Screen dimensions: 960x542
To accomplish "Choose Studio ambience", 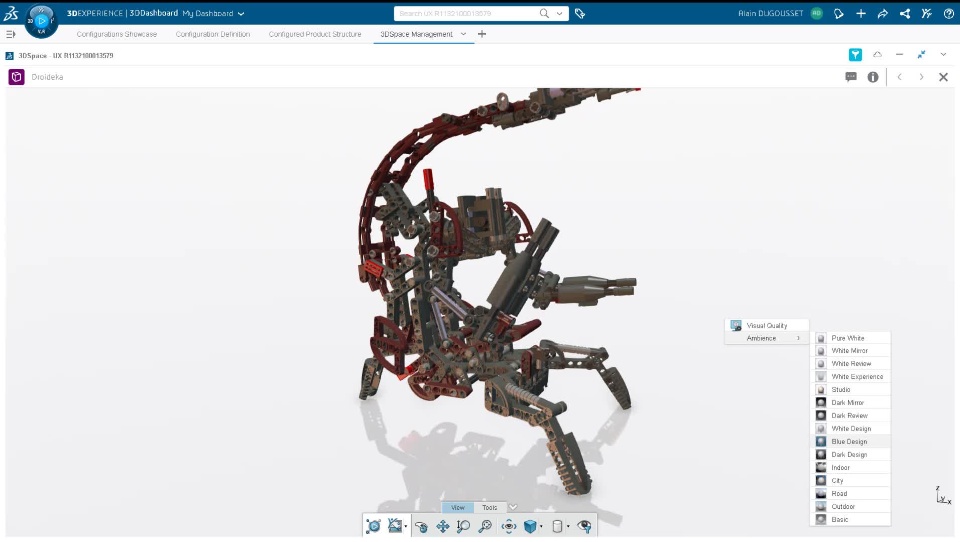I will tap(851, 390).
